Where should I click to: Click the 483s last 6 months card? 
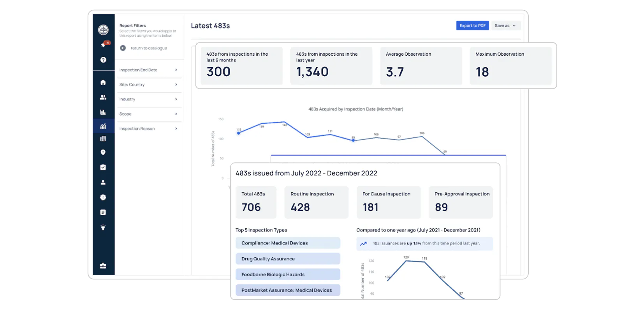[x=241, y=66]
